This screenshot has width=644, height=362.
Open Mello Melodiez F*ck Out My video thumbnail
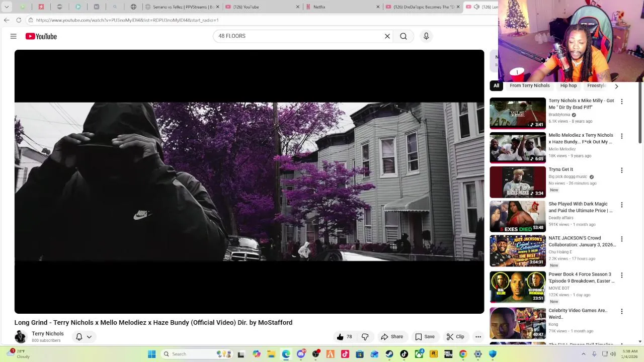click(x=518, y=148)
